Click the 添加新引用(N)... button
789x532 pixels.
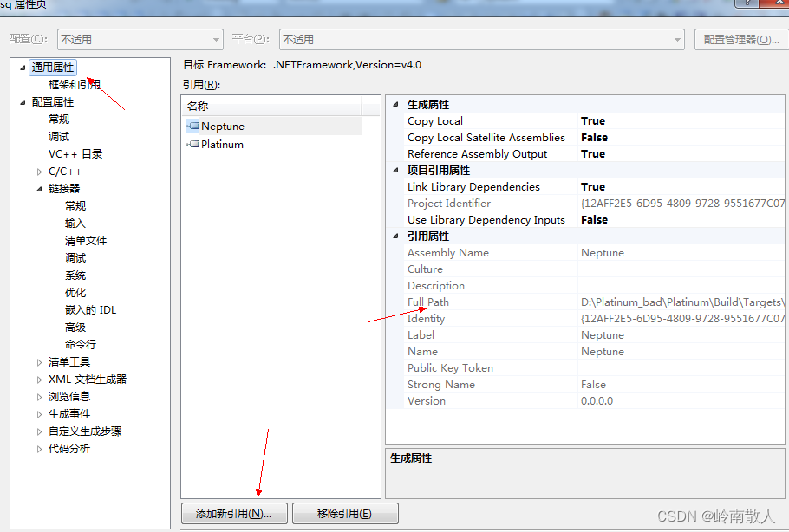pyautogui.click(x=234, y=513)
